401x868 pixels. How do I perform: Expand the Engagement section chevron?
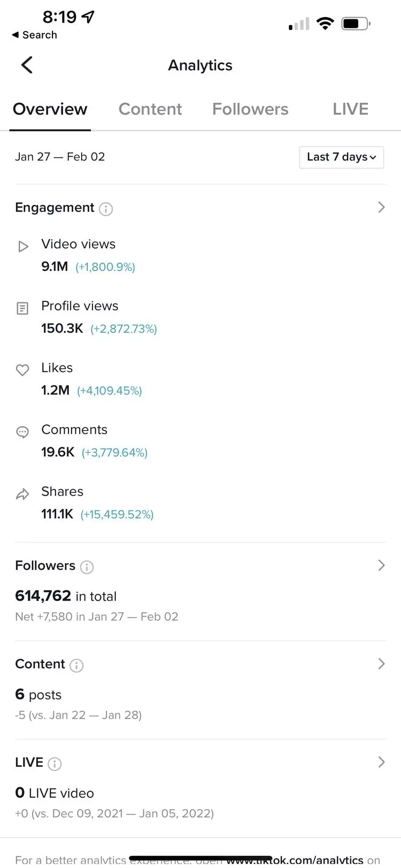tap(381, 207)
